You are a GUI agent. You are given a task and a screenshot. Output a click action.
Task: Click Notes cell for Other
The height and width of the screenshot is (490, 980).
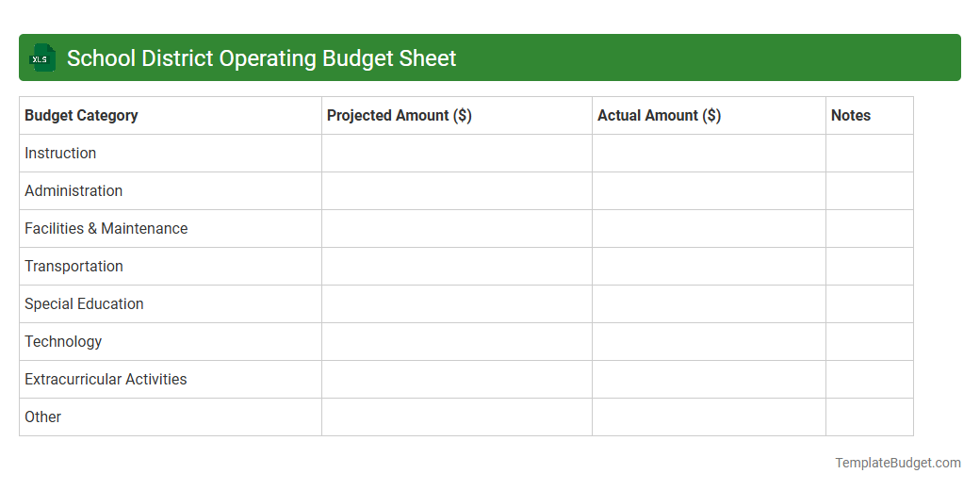870,416
